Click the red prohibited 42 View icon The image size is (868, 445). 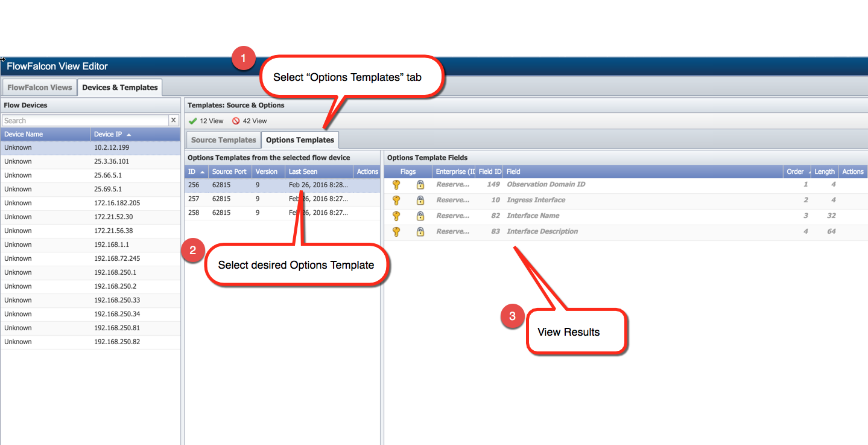click(x=236, y=121)
